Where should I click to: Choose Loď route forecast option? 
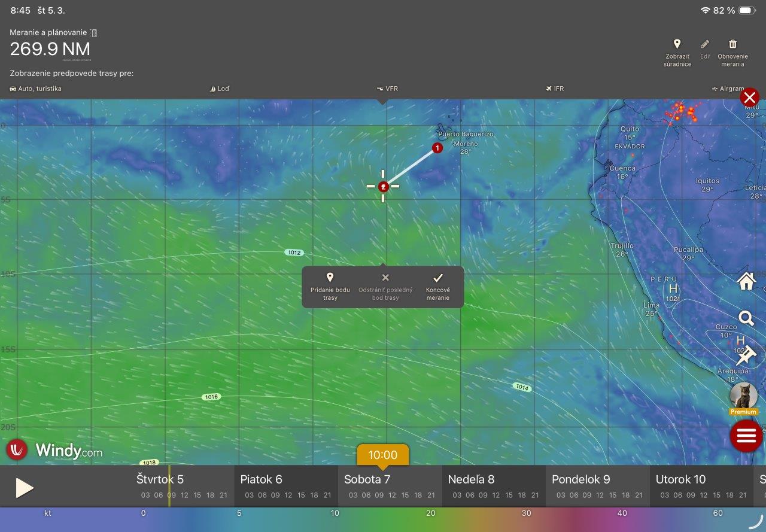(220, 89)
